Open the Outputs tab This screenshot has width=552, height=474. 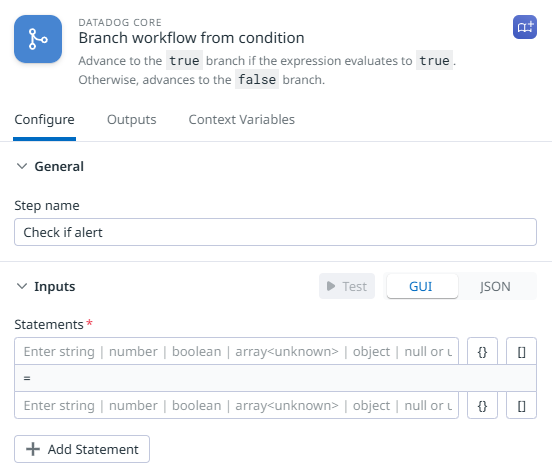click(x=131, y=119)
